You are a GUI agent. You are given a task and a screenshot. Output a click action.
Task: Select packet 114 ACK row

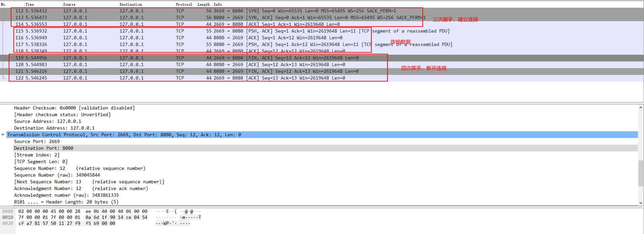point(322,24)
